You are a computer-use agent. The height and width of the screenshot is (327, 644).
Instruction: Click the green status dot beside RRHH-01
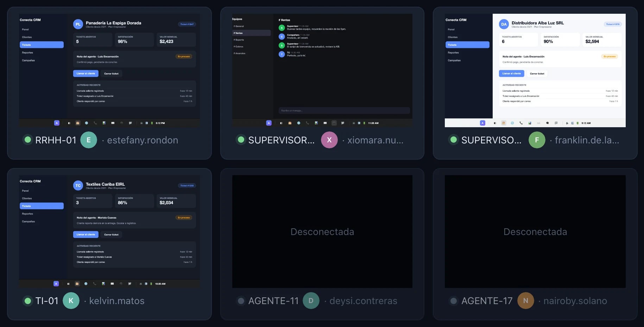[x=27, y=140]
